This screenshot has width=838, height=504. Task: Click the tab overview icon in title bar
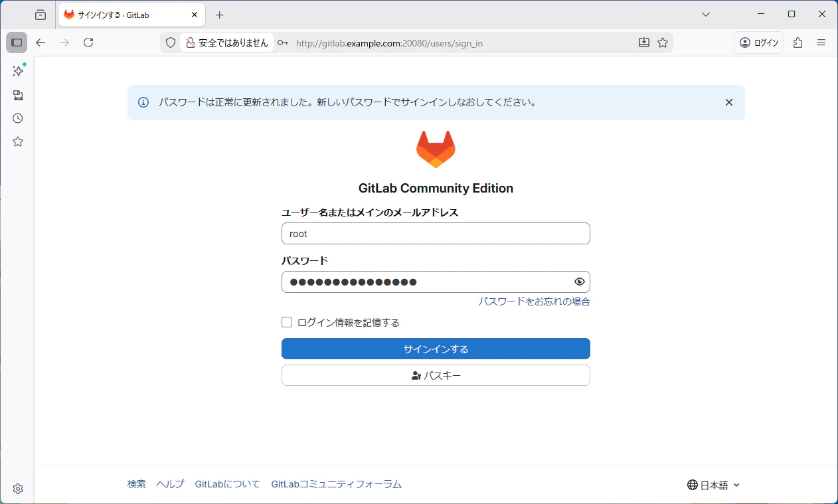(41, 15)
